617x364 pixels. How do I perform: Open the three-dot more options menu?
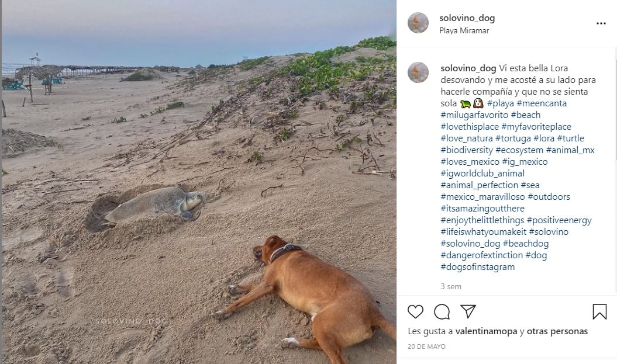601,23
